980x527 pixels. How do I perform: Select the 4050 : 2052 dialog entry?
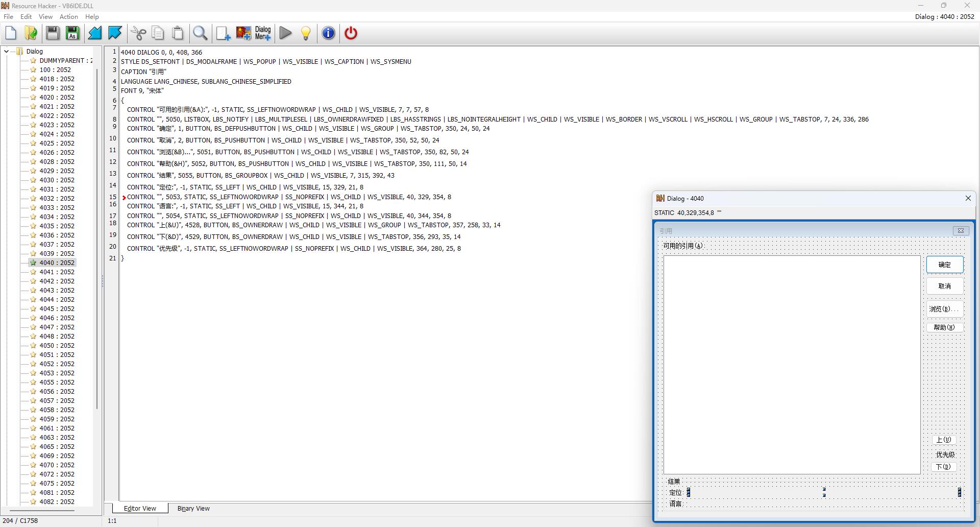(x=57, y=345)
